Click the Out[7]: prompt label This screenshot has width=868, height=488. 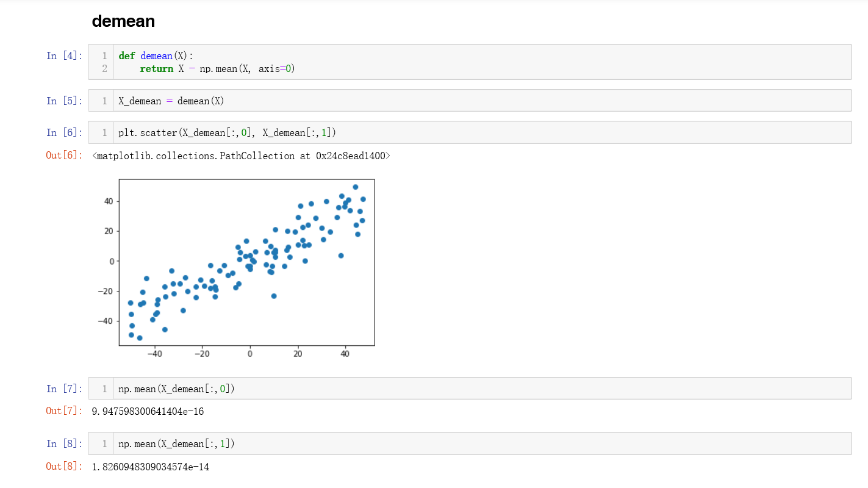tap(64, 411)
